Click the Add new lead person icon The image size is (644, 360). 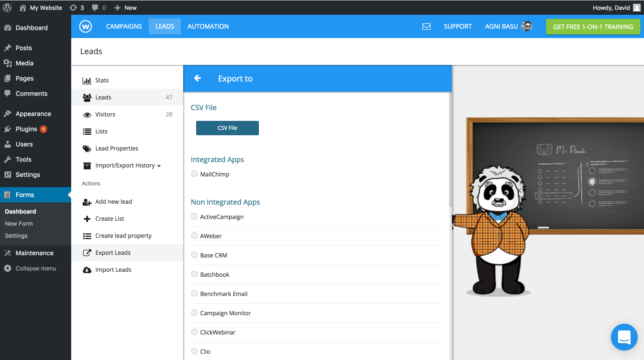[87, 202]
